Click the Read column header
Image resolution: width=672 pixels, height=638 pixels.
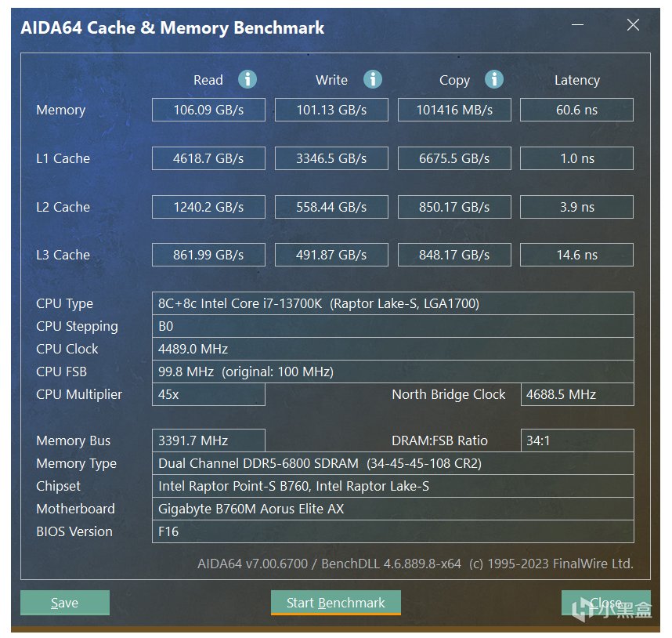coord(208,80)
